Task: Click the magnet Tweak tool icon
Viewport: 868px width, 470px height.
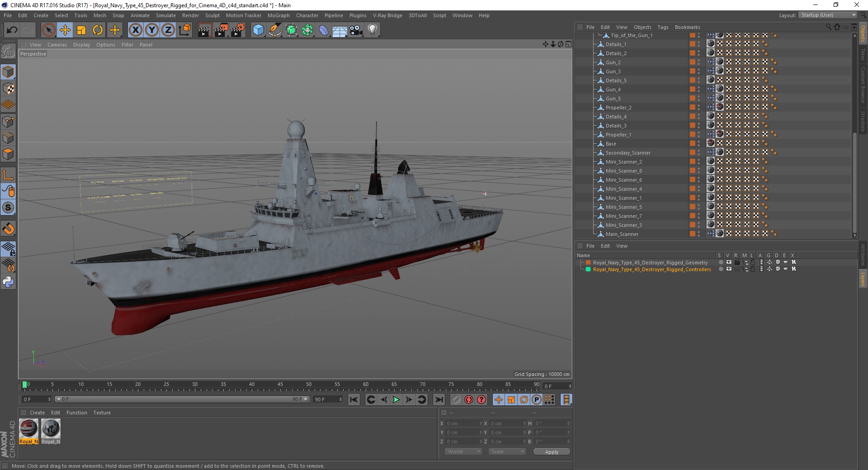Action: (x=8, y=229)
